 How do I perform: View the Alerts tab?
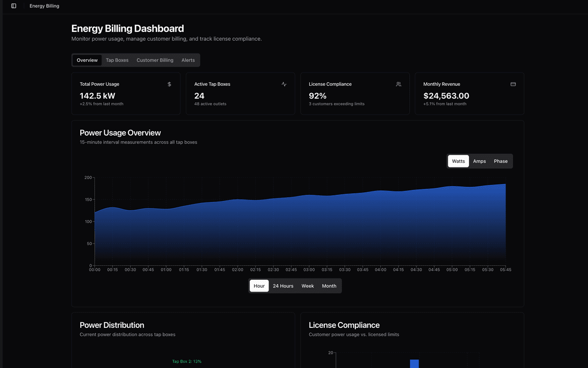(188, 60)
